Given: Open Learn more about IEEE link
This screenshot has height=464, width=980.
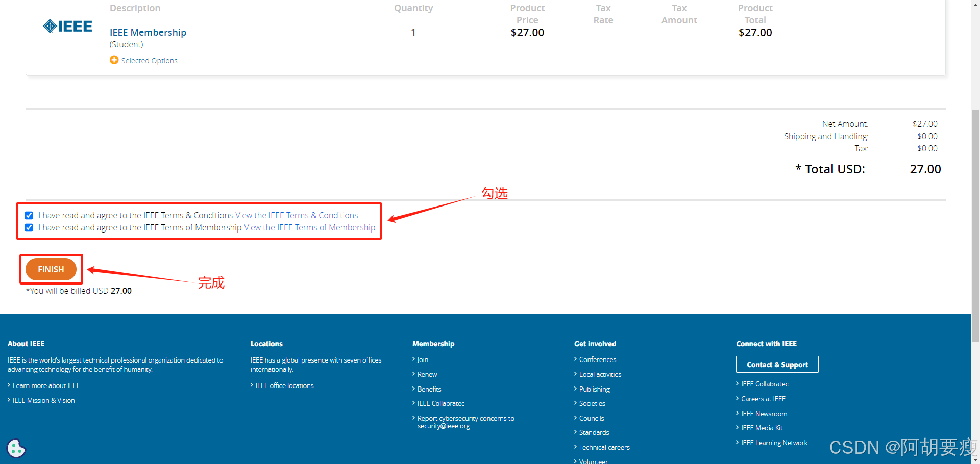Looking at the screenshot, I should (46, 385).
